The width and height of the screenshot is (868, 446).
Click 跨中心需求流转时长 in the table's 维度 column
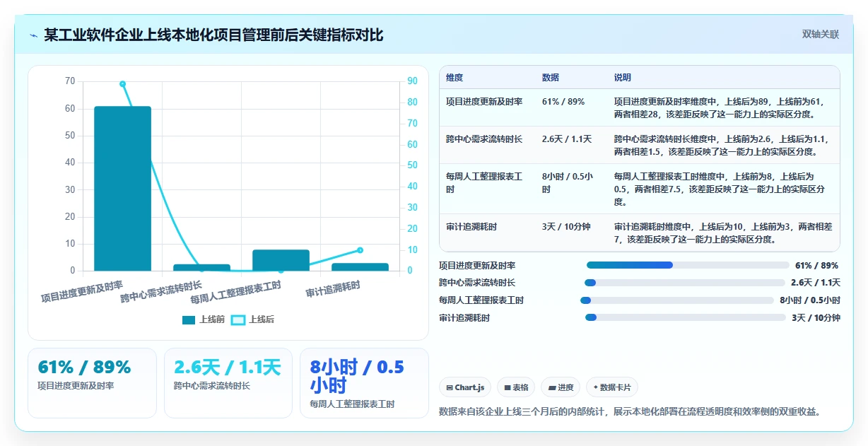click(x=484, y=139)
